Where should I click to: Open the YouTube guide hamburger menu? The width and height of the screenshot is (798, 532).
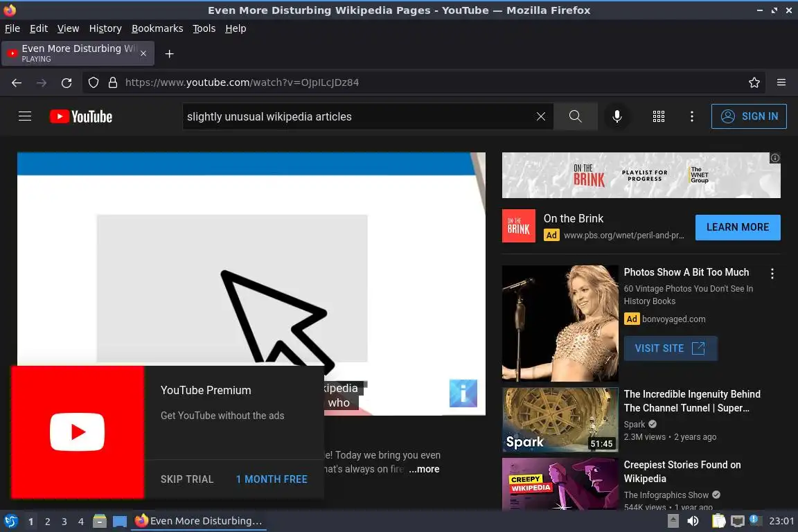[x=24, y=116]
